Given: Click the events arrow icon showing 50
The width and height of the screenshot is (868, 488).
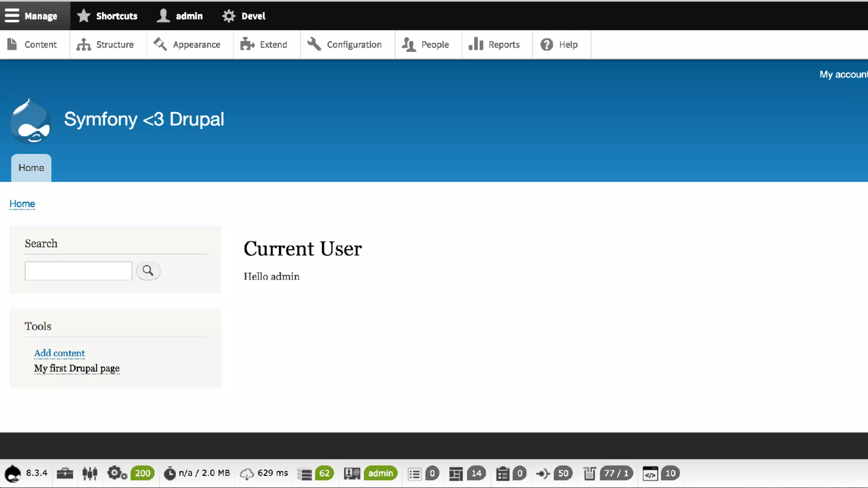Looking at the screenshot, I should point(543,473).
